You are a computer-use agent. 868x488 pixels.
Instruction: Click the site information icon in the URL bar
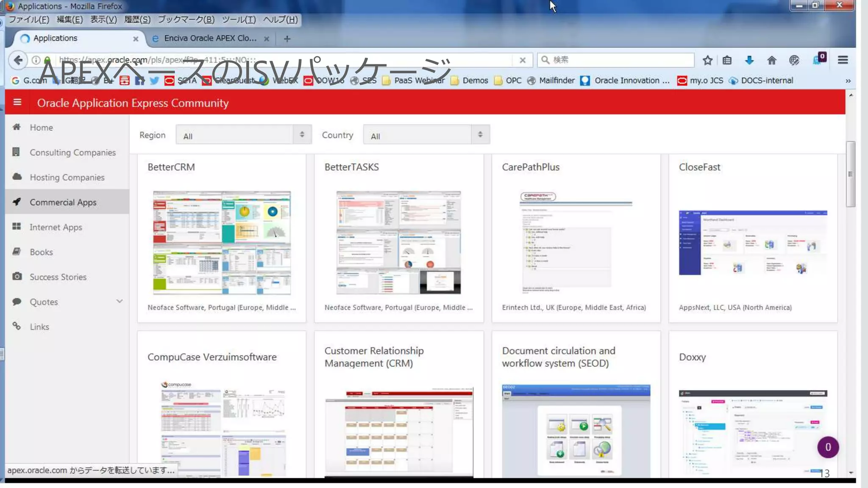pos(36,60)
